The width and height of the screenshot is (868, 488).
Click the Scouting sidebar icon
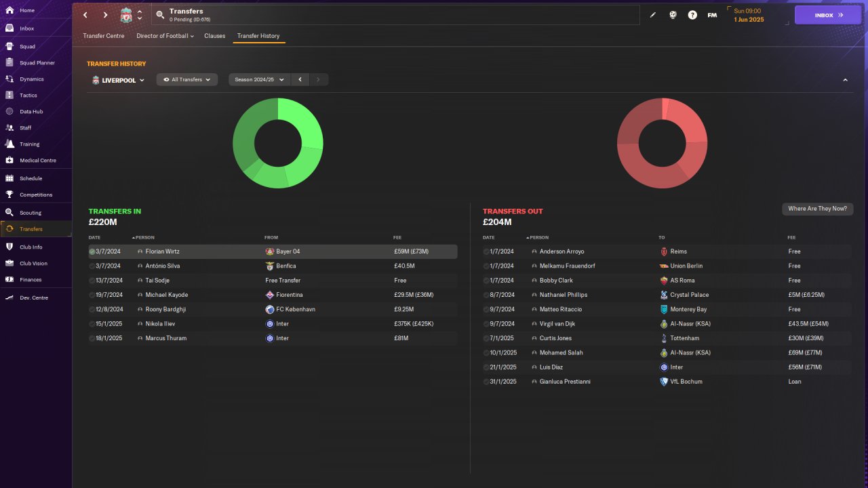point(9,212)
